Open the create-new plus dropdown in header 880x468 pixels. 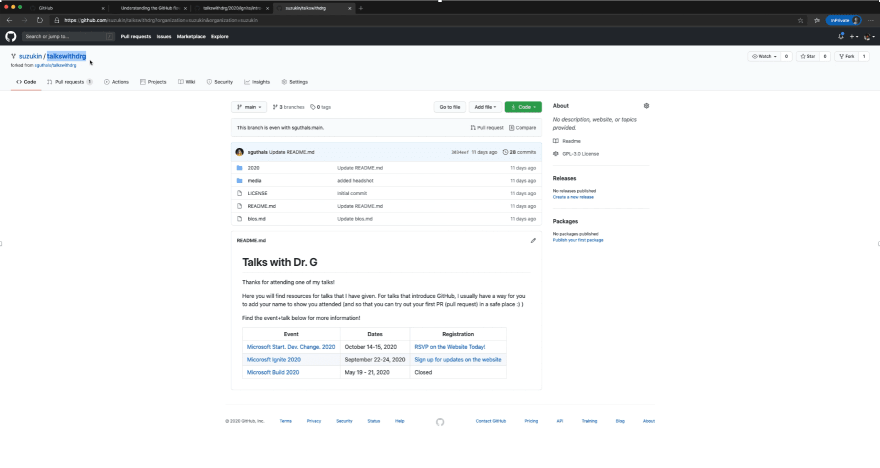pos(854,36)
